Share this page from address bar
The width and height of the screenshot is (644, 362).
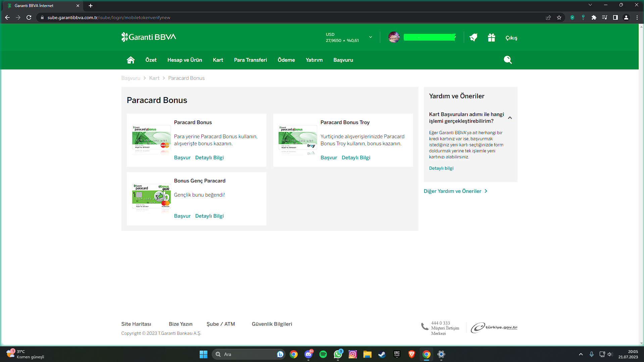click(548, 17)
